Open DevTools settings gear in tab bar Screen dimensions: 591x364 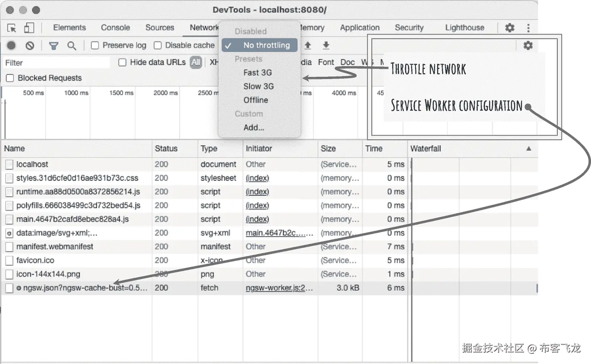510,28
